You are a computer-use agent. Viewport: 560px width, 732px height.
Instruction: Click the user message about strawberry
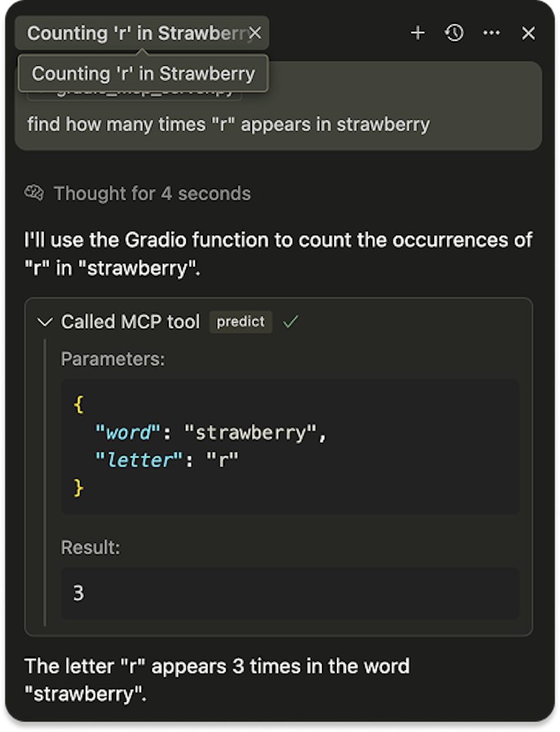228,125
